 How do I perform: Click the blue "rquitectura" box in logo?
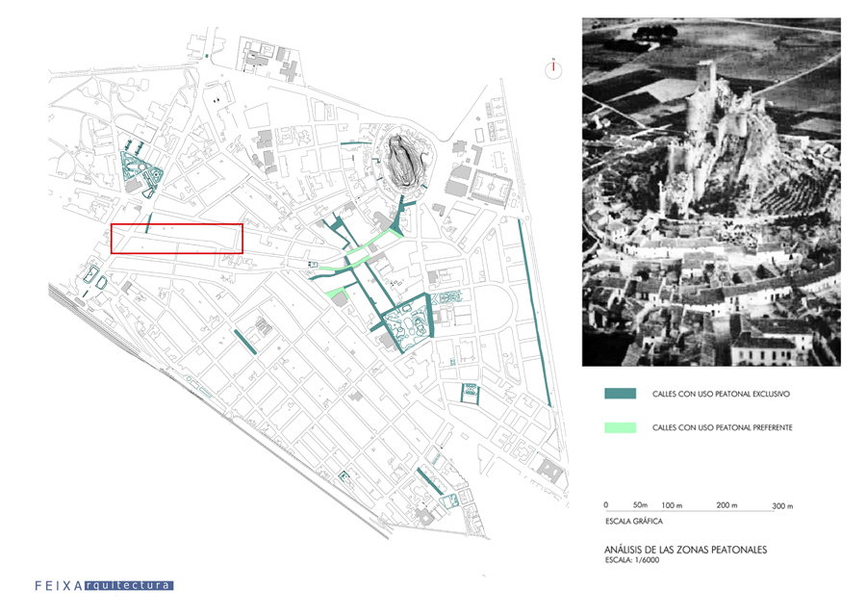click(x=129, y=585)
